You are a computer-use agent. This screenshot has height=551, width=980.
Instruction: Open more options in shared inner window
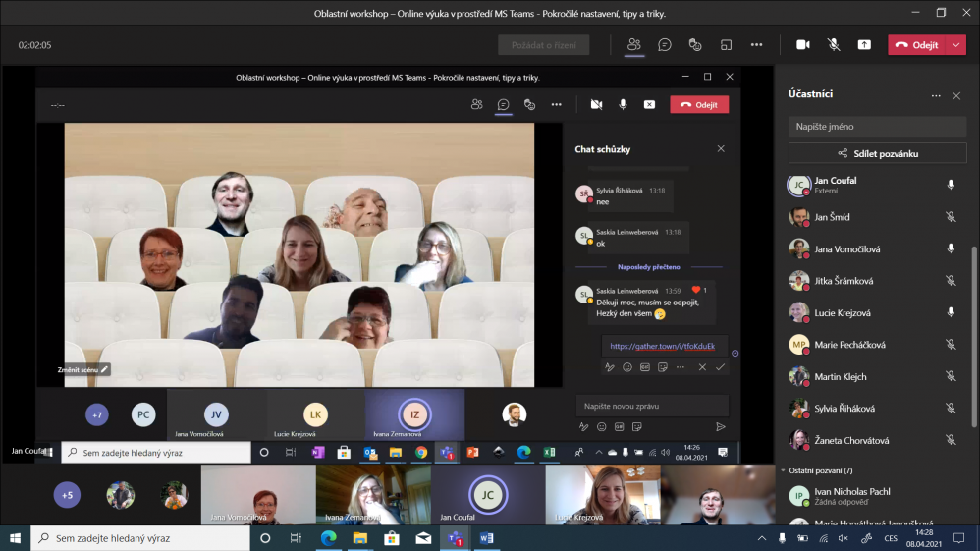[x=556, y=104]
